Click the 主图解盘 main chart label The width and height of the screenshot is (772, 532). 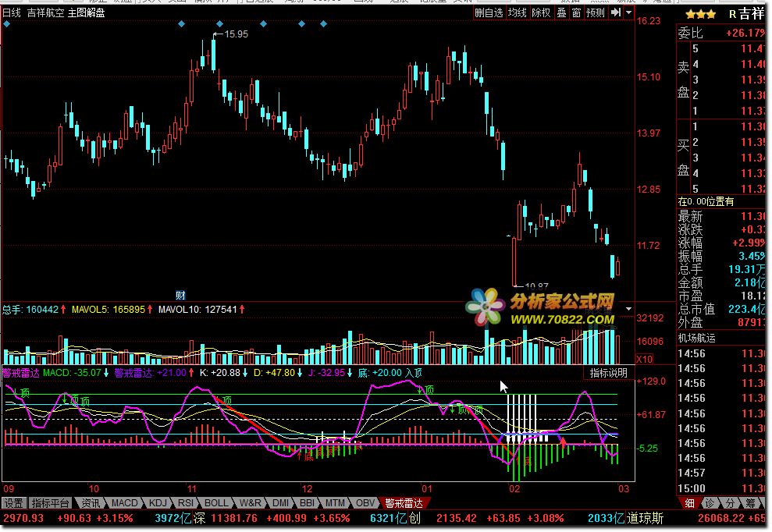pyautogui.click(x=86, y=12)
